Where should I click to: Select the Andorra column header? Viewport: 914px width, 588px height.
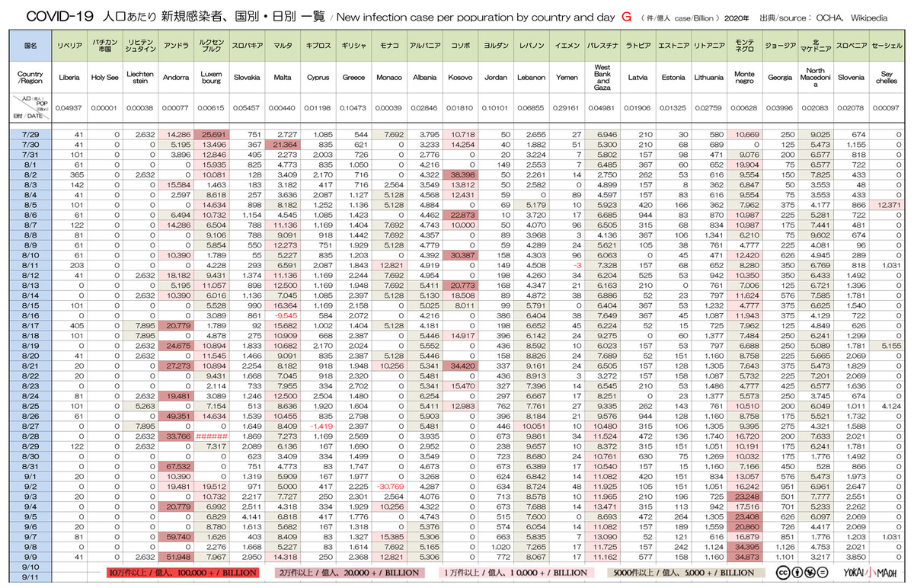[176, 76]
